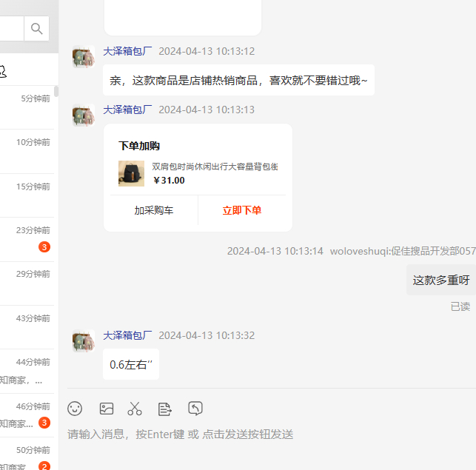This screenshot has width=476, height=470.
Task: Open the quick phrases document icon
Action: 165,409
